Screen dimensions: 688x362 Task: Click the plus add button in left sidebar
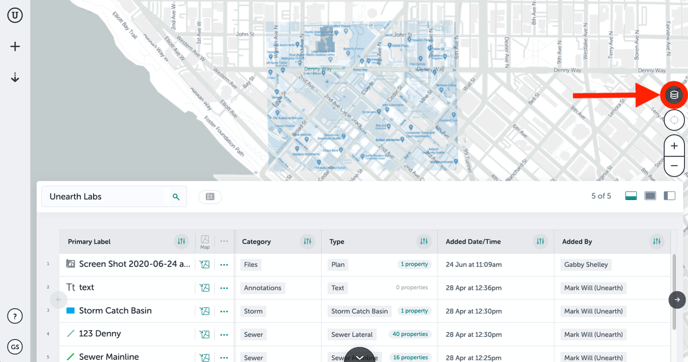[x=15, y=46]
